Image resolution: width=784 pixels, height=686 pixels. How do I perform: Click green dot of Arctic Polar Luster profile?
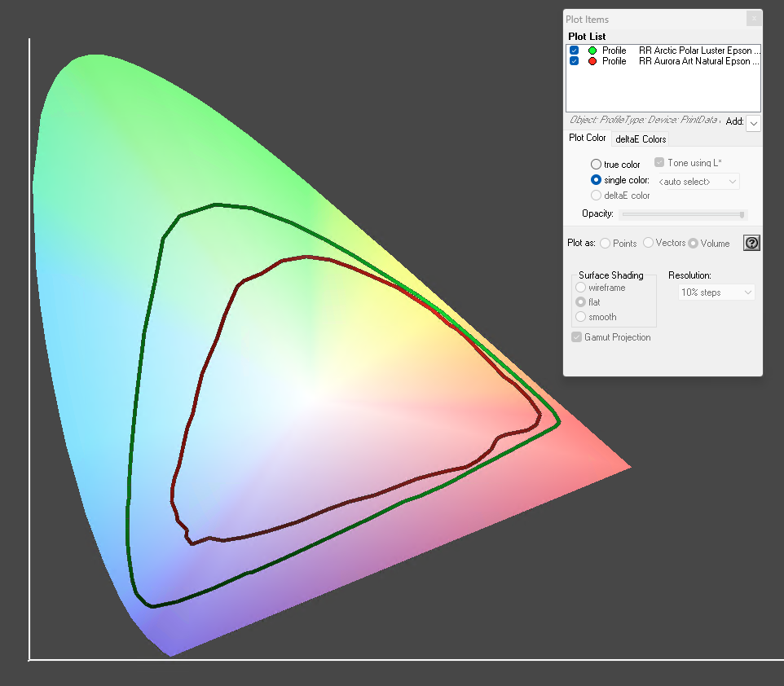click(x=592, y=51)
